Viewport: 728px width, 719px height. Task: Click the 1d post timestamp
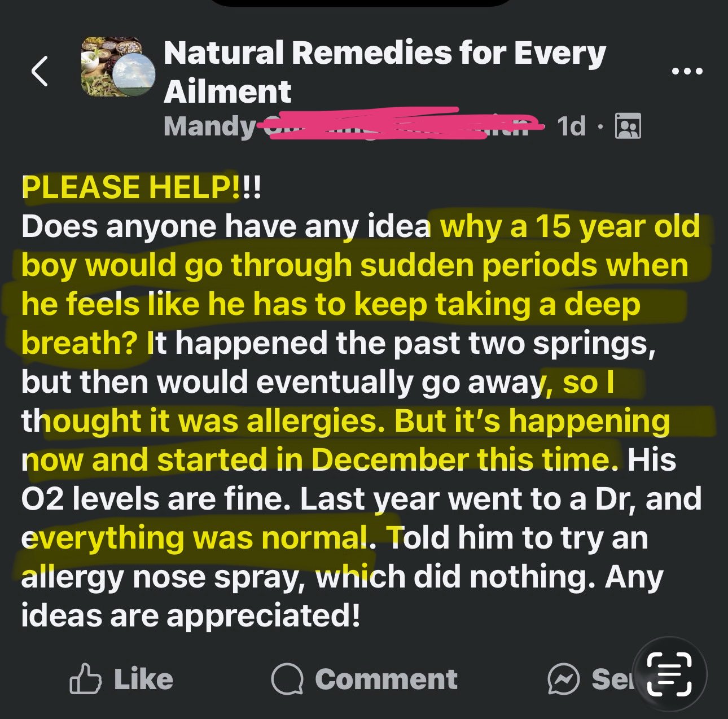[x=571, y=126]
